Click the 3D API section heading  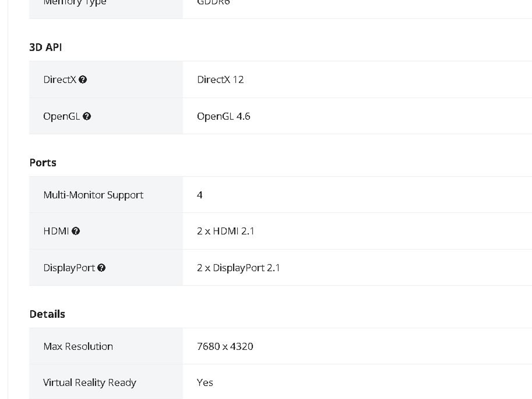(45, 47)
